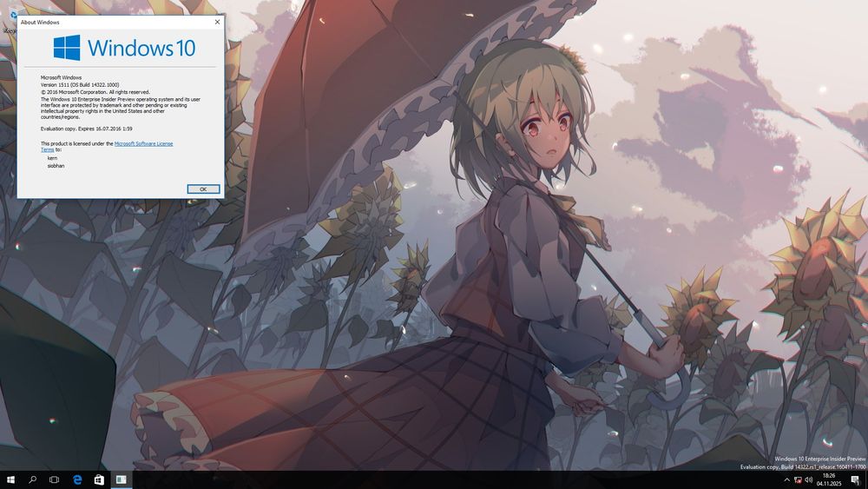The width and height of the screenshot is (868, 489).
Task: Select the About Windows taskbar button
Action: pos(122,479)
